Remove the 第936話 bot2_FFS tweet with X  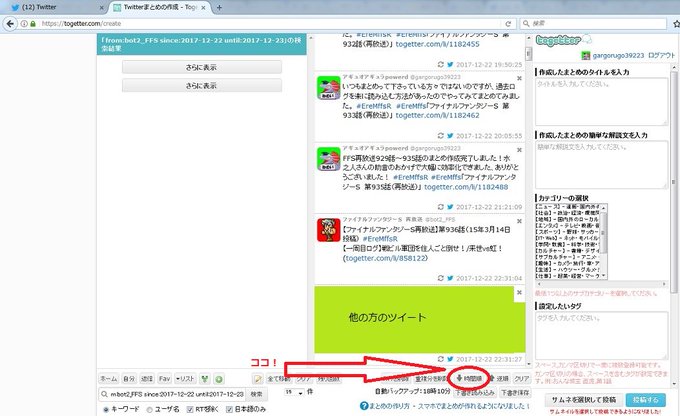519,221
